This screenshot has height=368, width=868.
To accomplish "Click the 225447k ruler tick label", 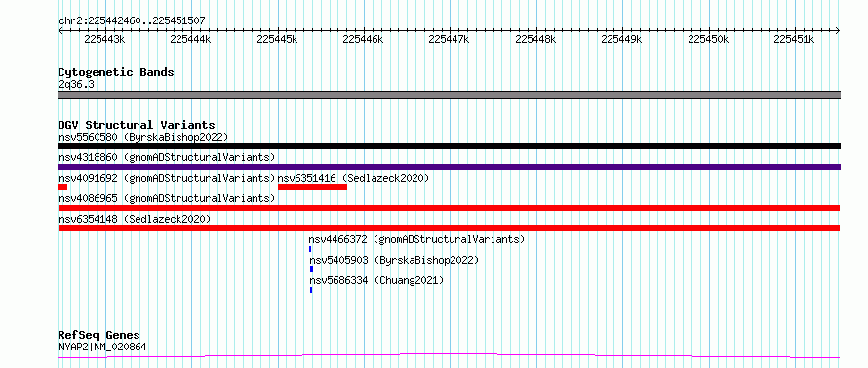I will 449,39.
